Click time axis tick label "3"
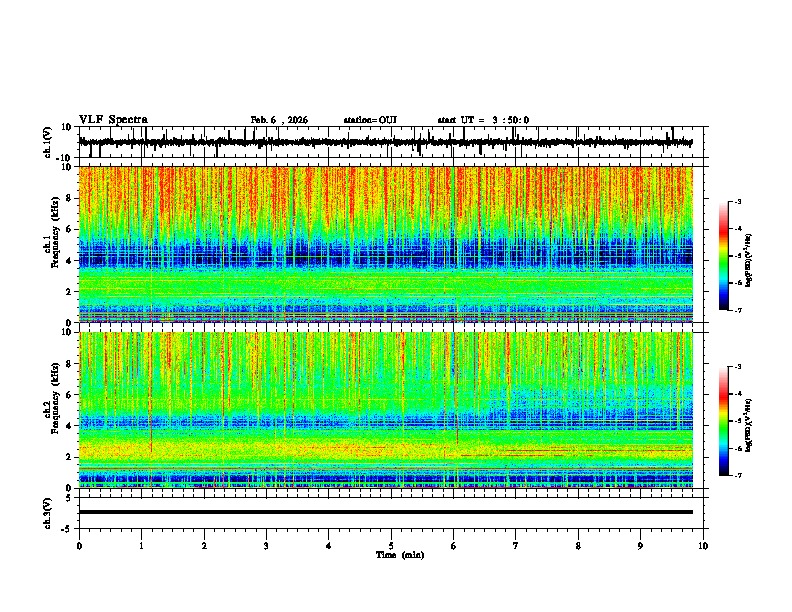 click(266, 546)
